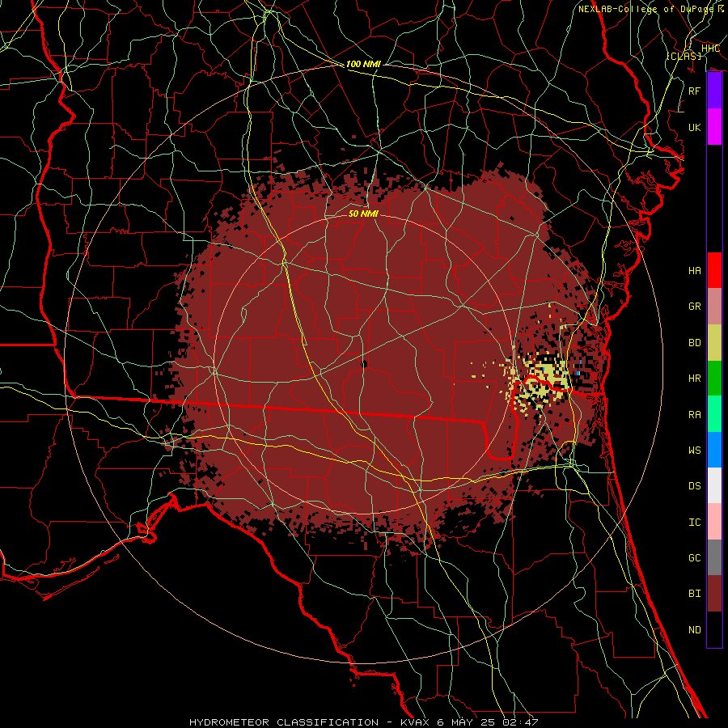The height and width of the screenshot is (728, 728).
Task: Click the gray GC legend swatch
Action: pyautogui.click(x=714, y=557)
